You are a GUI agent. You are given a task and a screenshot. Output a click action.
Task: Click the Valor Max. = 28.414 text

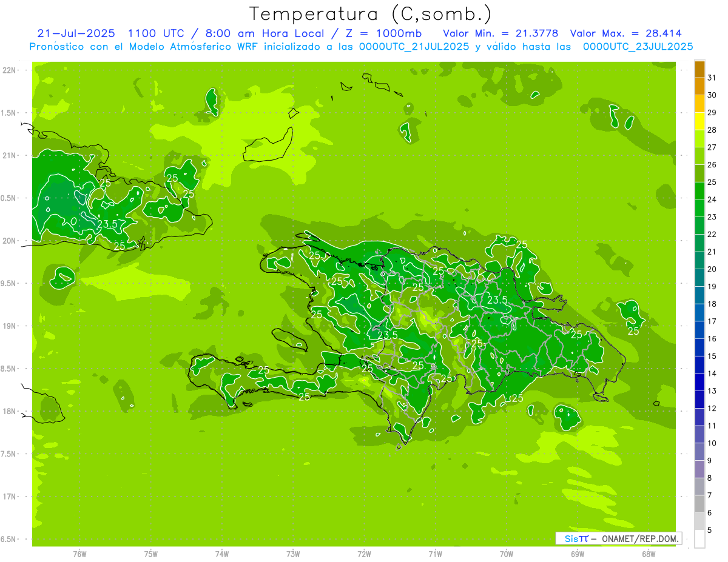click(626, 33)
